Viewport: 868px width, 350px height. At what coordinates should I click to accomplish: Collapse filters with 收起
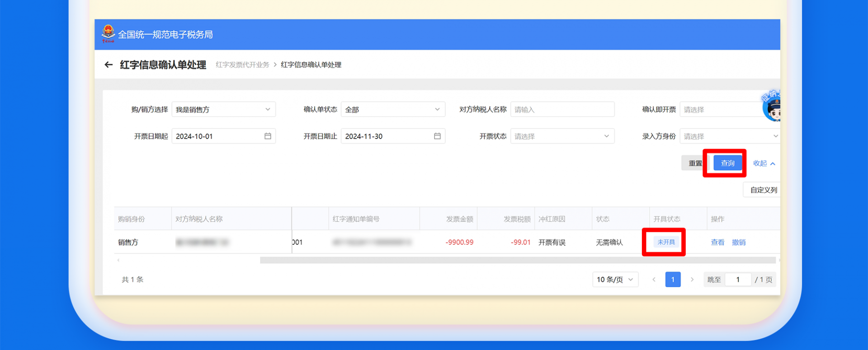pyautogui.click(x=764, y=163)
